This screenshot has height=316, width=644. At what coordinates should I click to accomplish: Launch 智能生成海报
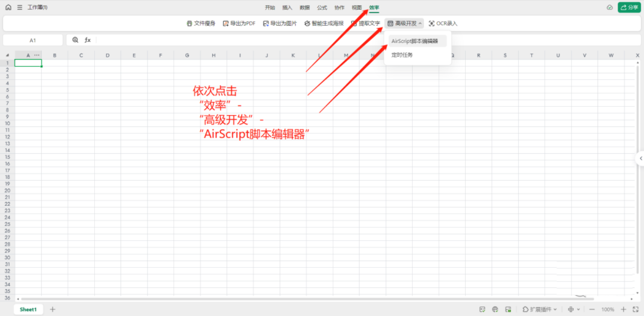324,23
